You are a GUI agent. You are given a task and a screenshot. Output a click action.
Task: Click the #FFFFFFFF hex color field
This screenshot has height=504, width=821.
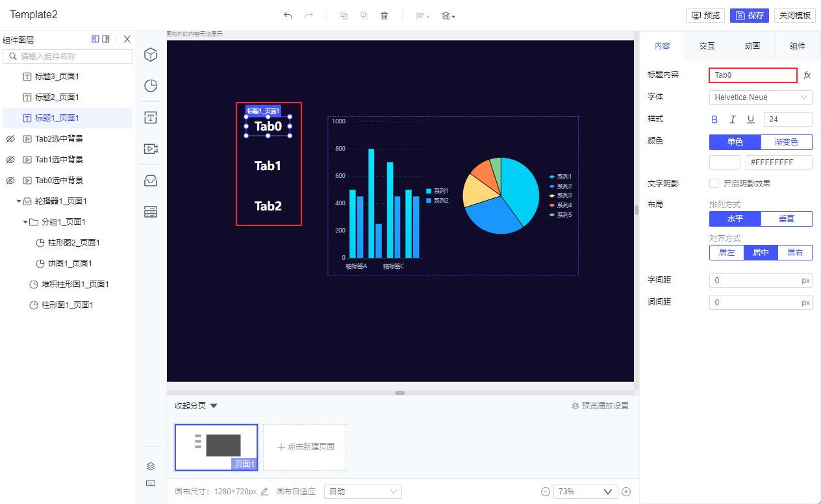click(779, 162)
